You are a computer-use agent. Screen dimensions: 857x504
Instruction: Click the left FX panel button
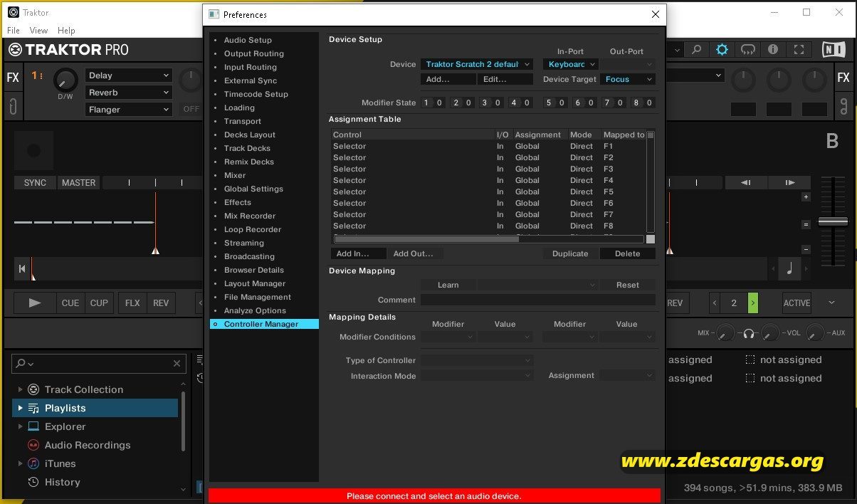pos(13,78)
